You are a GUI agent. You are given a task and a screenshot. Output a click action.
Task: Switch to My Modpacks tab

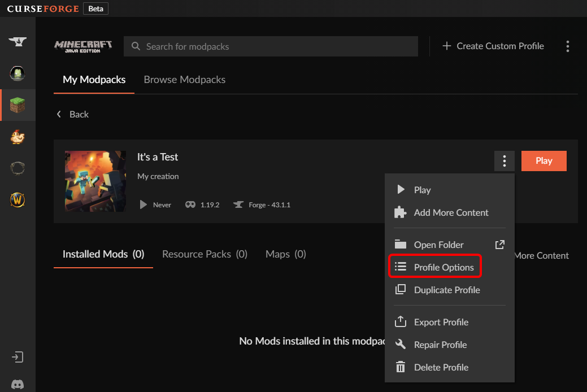[94, 80]
